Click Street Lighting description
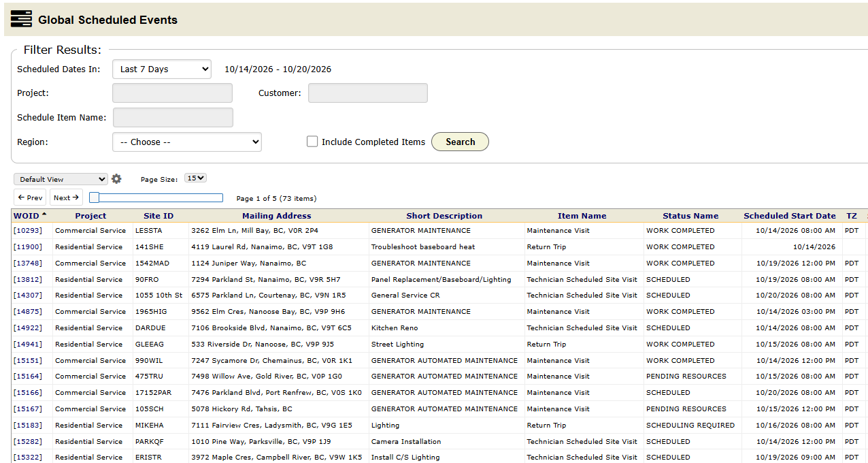 [397, 344]
